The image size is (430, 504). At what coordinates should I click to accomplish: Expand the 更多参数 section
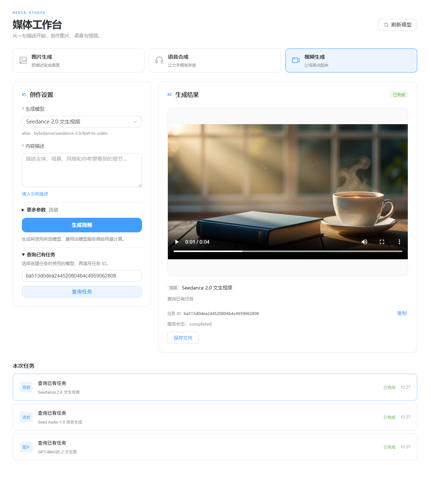point(40,210)
